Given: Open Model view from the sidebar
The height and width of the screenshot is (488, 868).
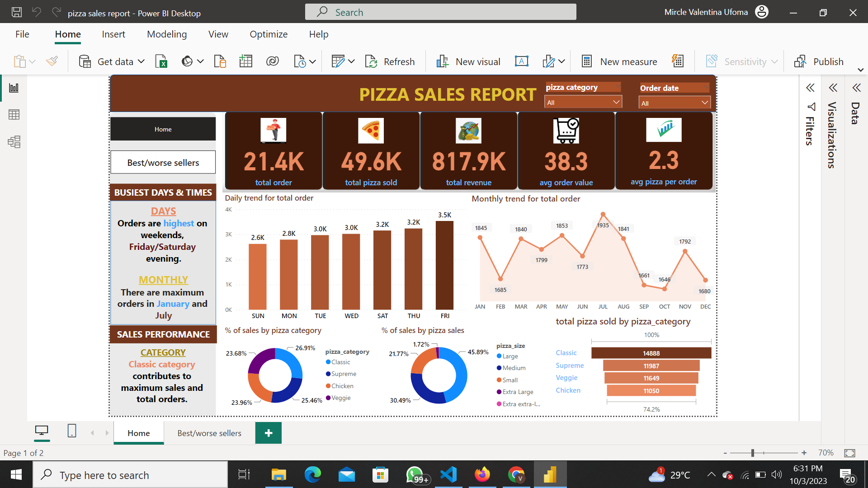Looking at the screenshot, I should [x=14, y=141].
